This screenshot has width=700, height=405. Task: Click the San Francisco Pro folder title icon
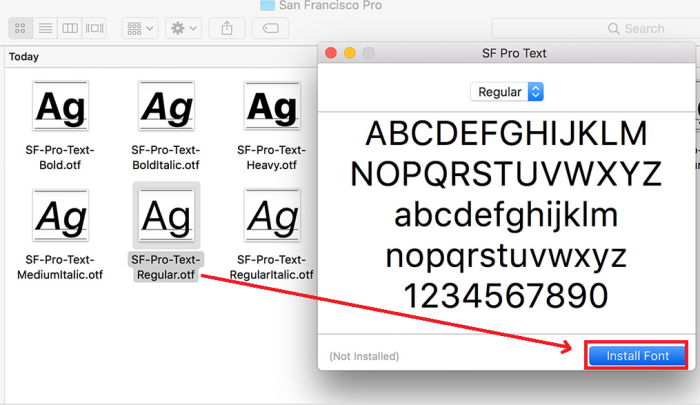[x=267, y=5]
